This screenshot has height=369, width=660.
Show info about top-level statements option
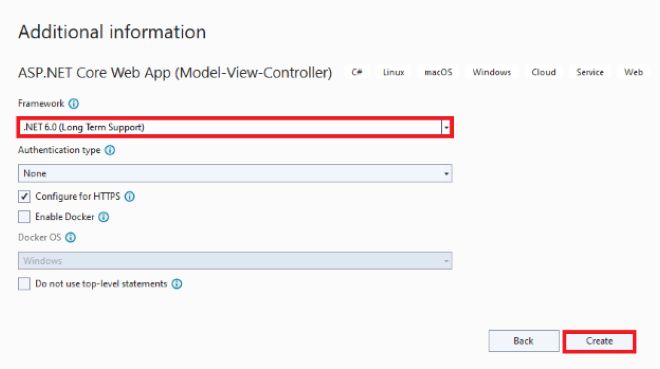click(177, 284)
